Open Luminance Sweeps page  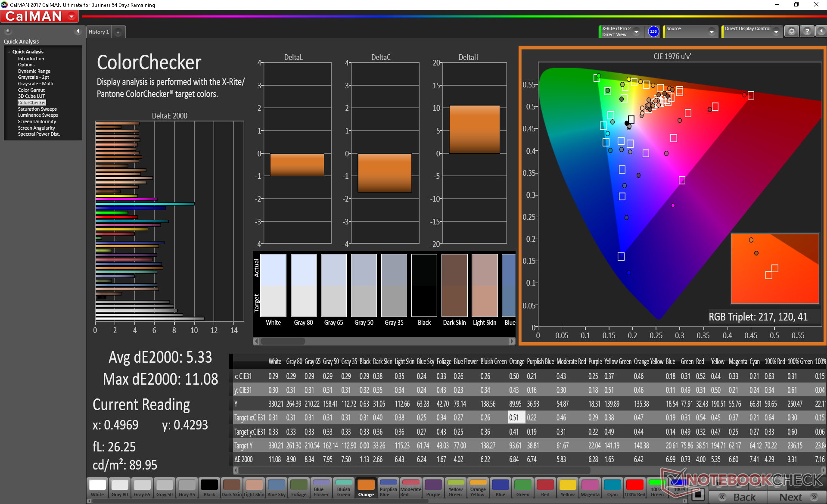coord(37,115)
